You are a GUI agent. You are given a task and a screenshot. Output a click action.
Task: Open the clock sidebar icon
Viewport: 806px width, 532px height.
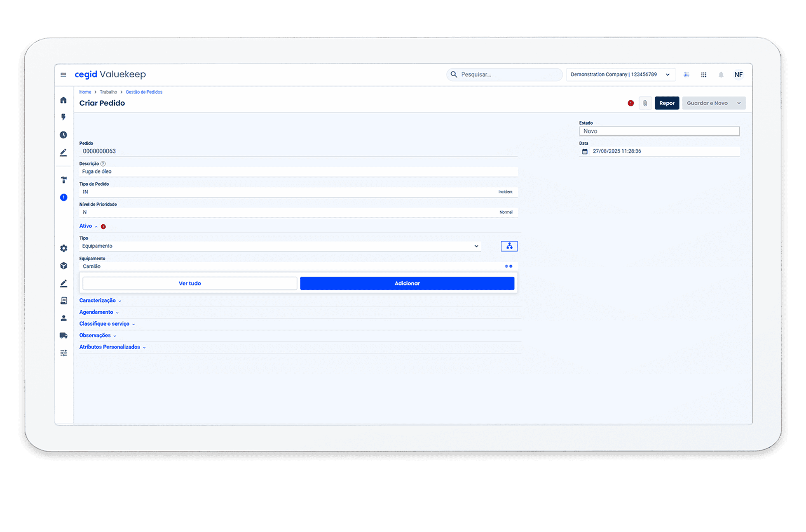[x=64, y=135]
